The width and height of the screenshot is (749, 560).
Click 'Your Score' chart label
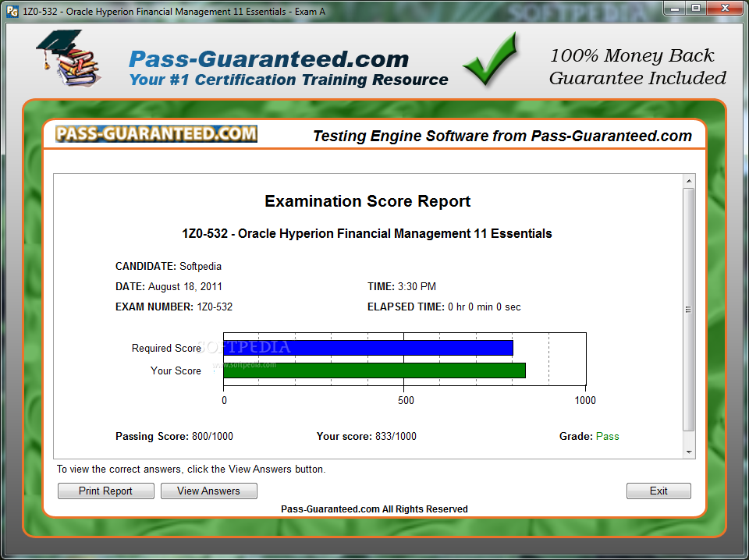tap(176, 370)
